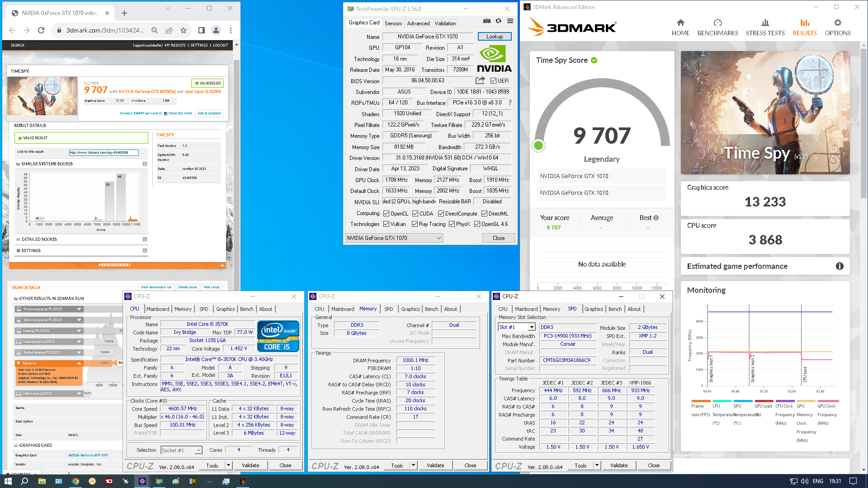Viewport: 868px width, 488px height.
Task: Open 3DMark STRESS TESTS section
Action: pyautogui.click(x=765, y=27)
